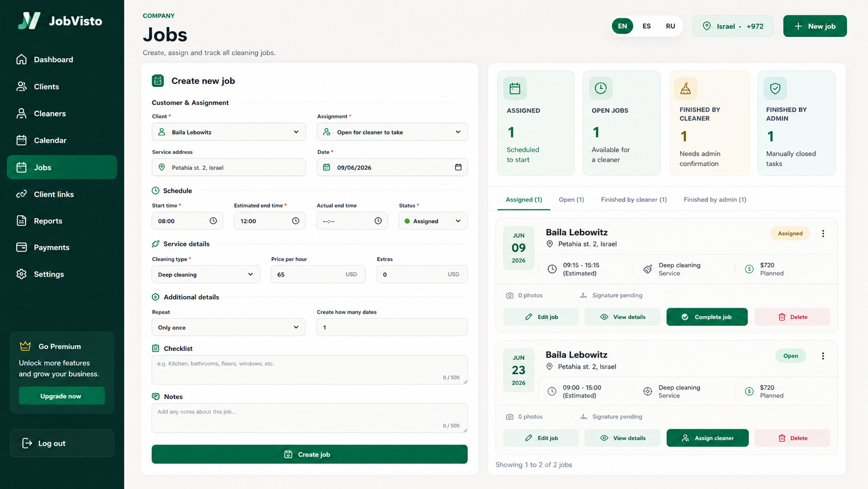Click into the Checklist text area
This screenshot has height=489, width=868.
(309, 370)
